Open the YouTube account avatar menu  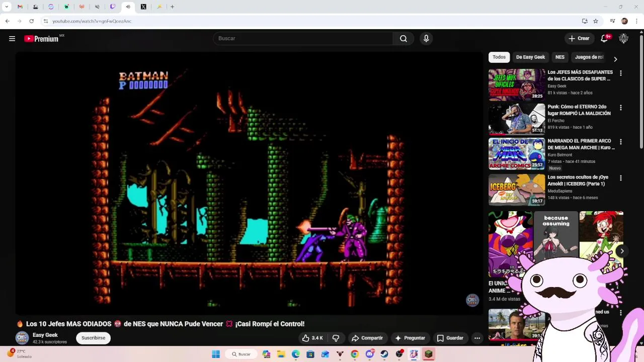pyautogui.click(x=623, y=39)
